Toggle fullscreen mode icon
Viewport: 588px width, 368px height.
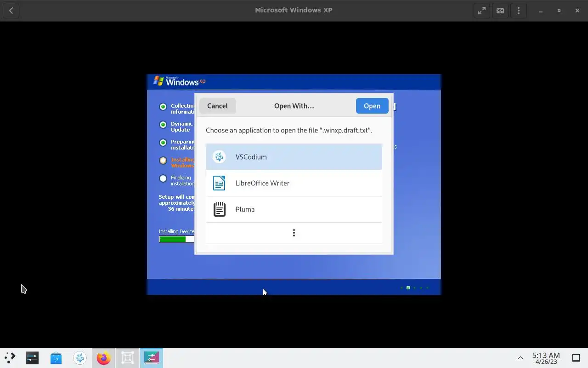(482, 11)
